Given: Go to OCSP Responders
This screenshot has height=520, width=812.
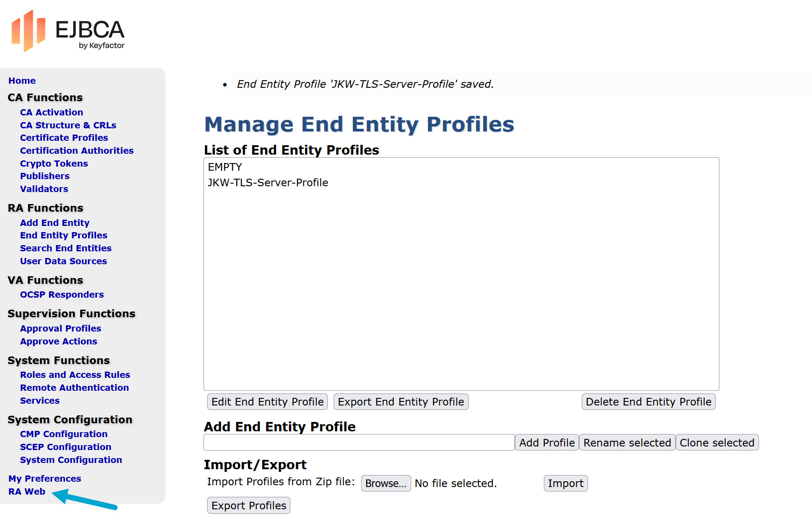Looking at the screenshot, I should pos(61,294).
